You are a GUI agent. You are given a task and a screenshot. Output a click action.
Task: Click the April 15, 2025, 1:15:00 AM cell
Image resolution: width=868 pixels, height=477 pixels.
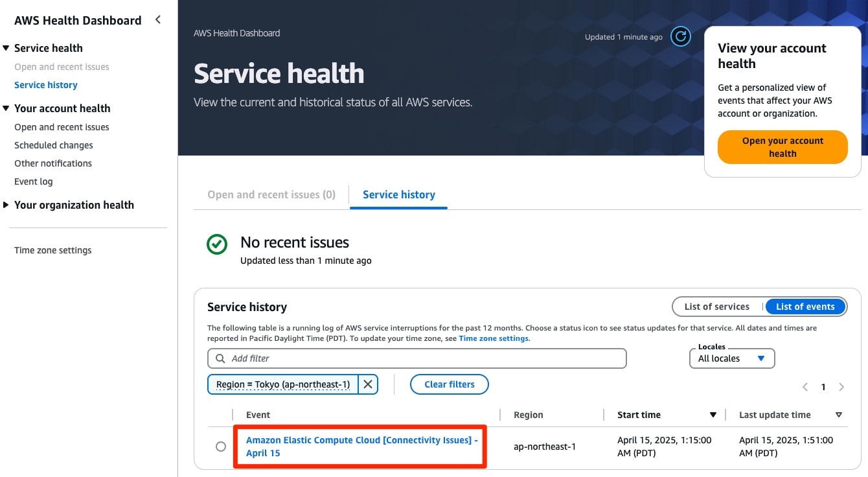point(665,447)
